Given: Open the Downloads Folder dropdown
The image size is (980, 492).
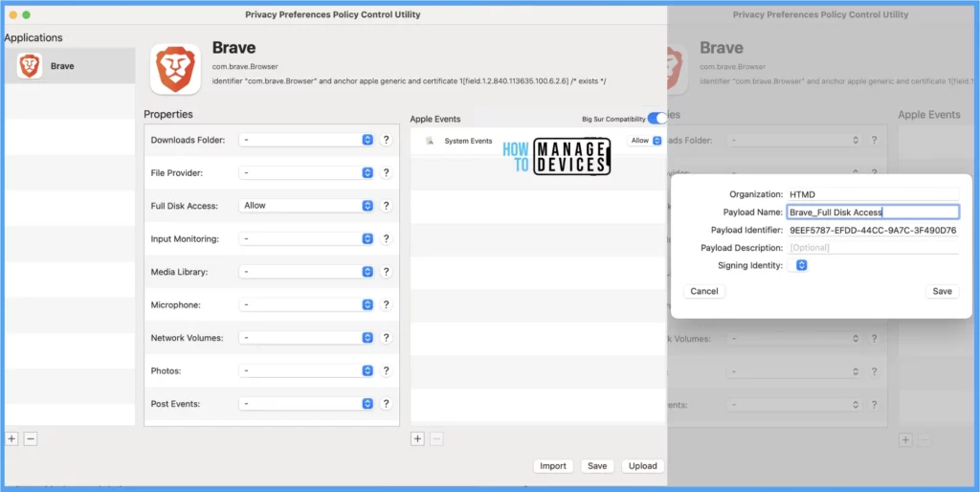Looking at the screenshot, I should tap(306, 140).
